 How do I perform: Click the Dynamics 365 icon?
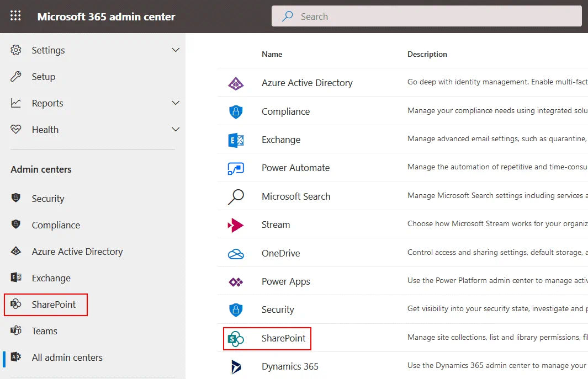[x=236, y=367]
